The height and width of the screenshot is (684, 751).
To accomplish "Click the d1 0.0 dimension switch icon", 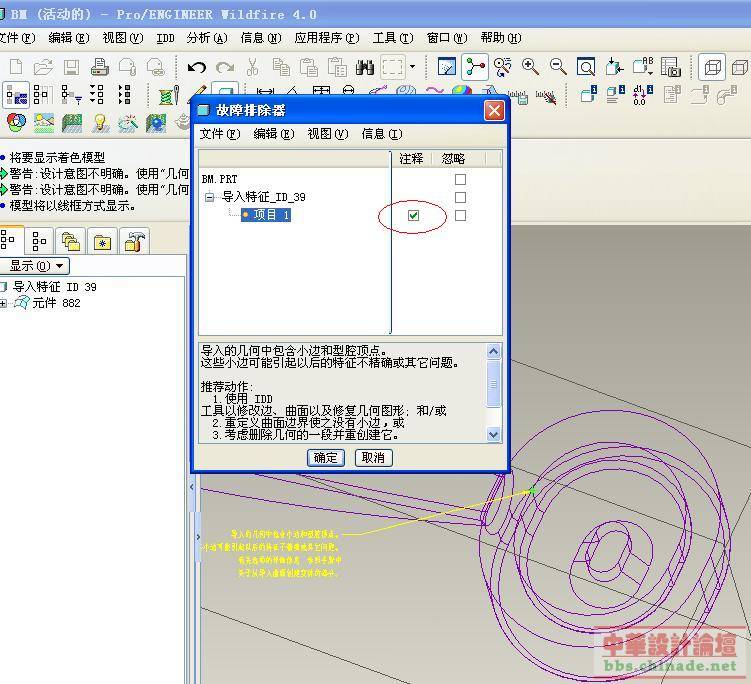I will pyautogui.click(x=642, y=95).
